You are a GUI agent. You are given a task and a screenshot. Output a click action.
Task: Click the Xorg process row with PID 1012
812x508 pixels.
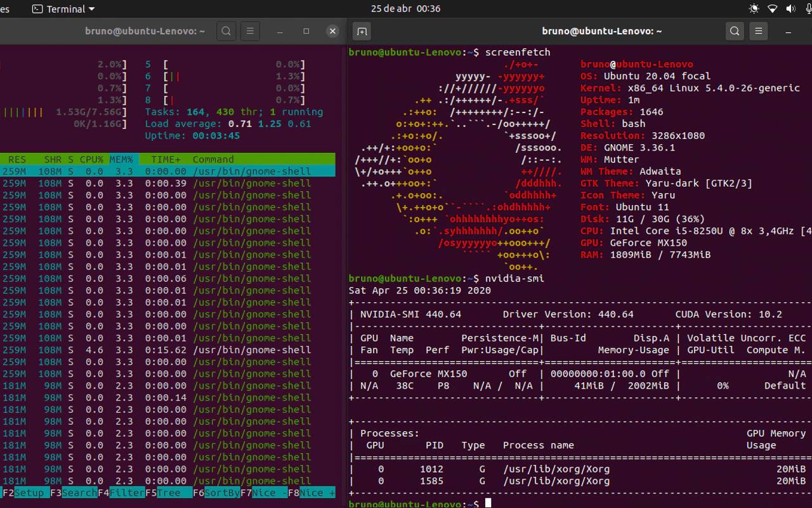point(580,469)
